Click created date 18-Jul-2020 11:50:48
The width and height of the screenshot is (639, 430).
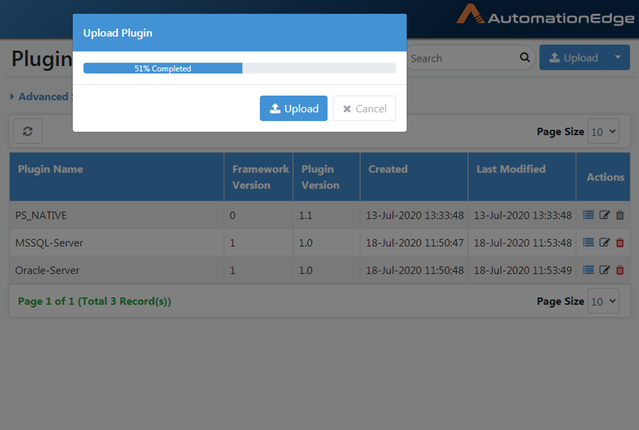click(x=414, y=270)
